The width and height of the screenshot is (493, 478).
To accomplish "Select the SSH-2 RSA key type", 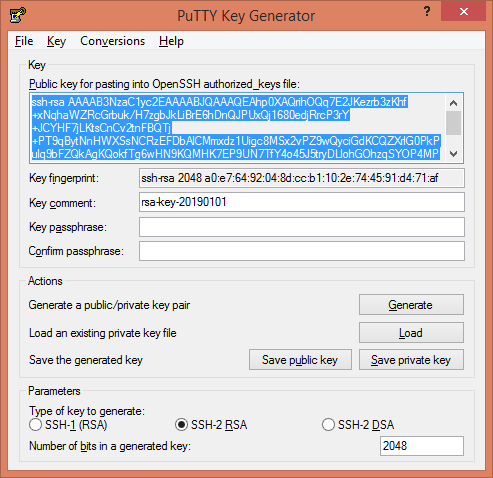I will click(211, 425).
